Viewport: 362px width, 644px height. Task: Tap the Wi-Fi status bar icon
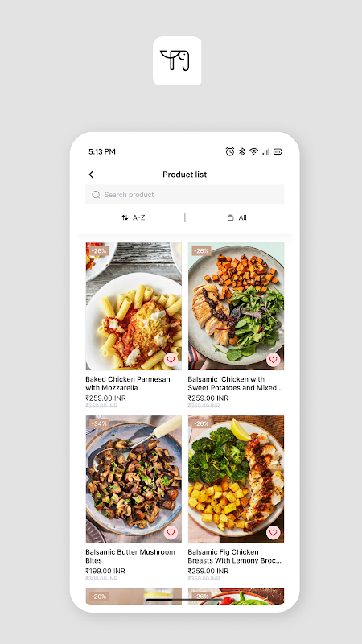[x=254, y=151]
